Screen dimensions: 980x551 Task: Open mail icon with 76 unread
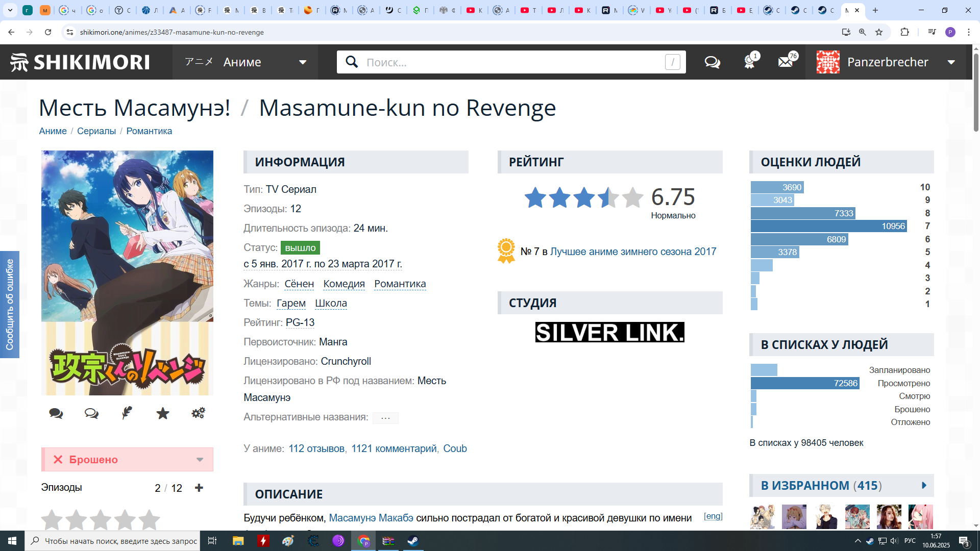(786, 62)
